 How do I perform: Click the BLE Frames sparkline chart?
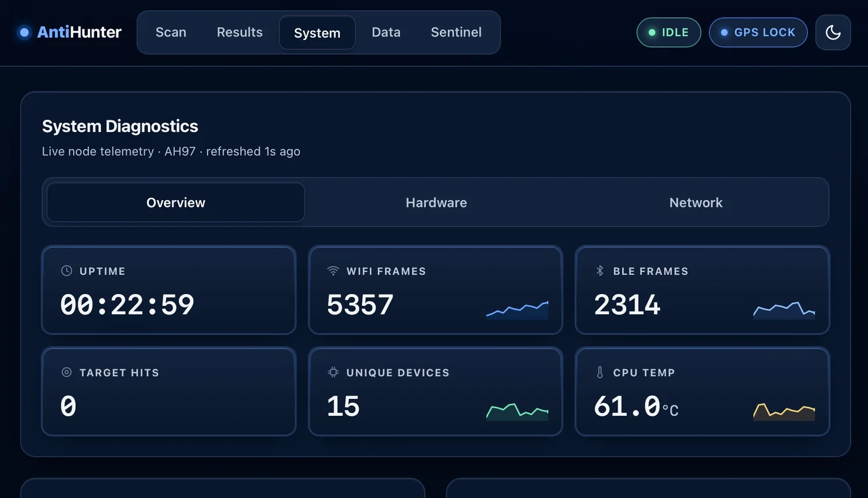784,310
